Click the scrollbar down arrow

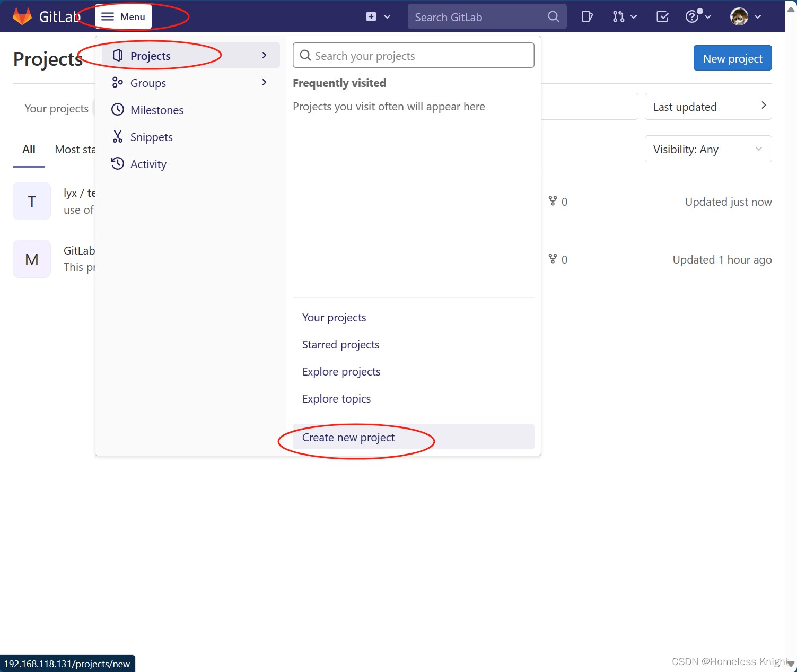[791, 664]
